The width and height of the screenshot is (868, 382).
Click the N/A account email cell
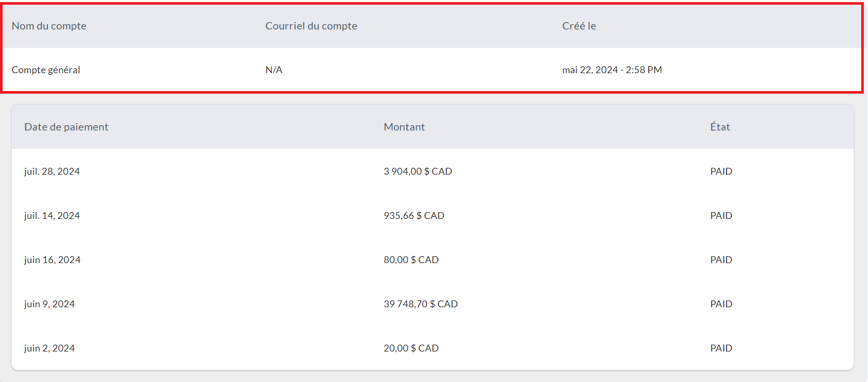274,70
